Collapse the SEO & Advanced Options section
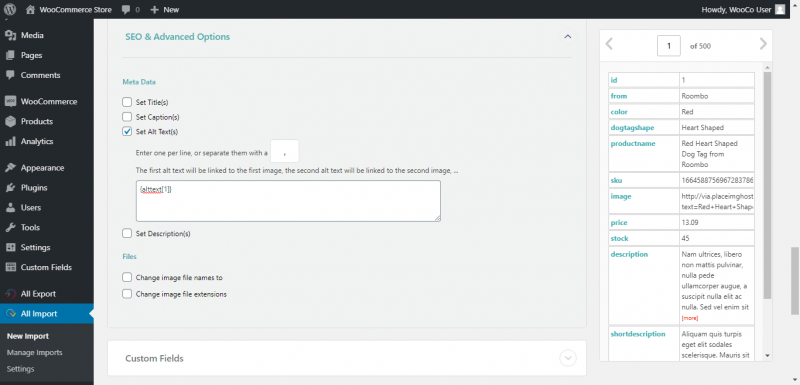Screen dimensions: 800x385 567,37
